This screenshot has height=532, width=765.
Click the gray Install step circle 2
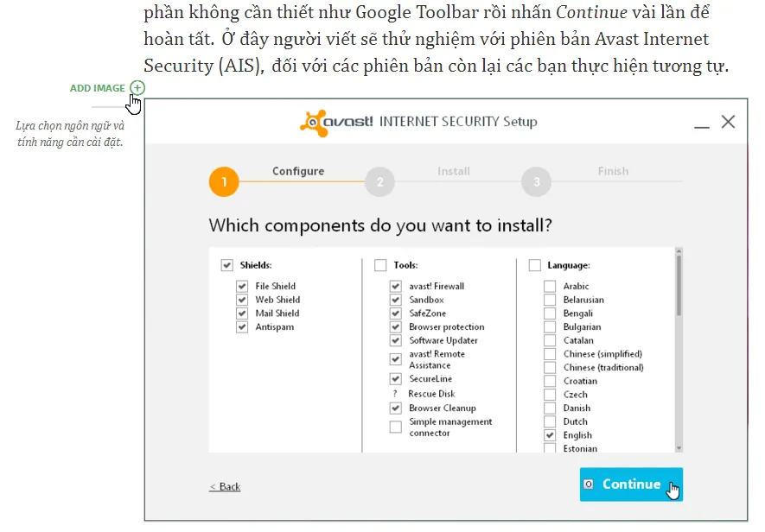point(380,182)
